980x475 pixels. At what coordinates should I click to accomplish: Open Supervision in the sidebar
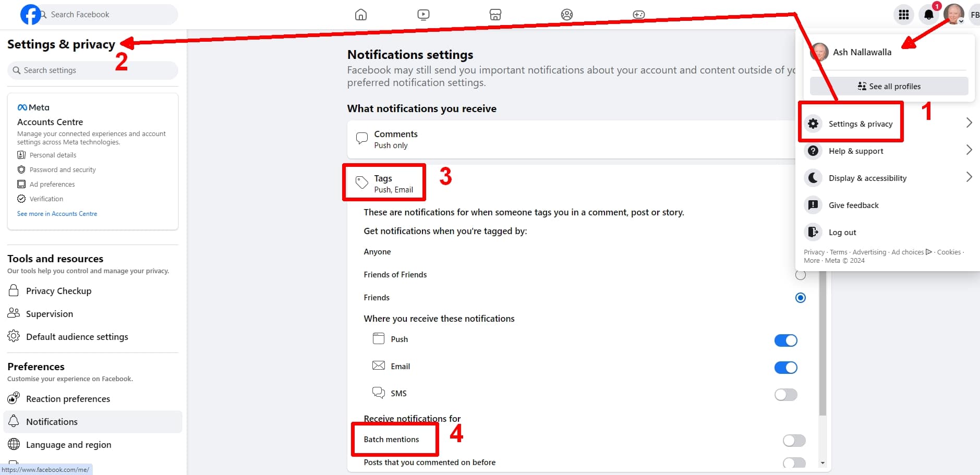(93, 313)
